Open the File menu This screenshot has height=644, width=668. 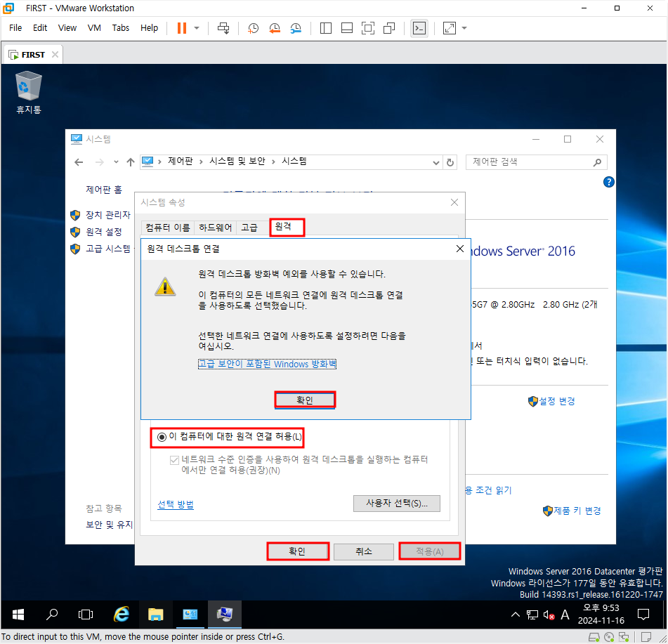click(x=15, y=27)
